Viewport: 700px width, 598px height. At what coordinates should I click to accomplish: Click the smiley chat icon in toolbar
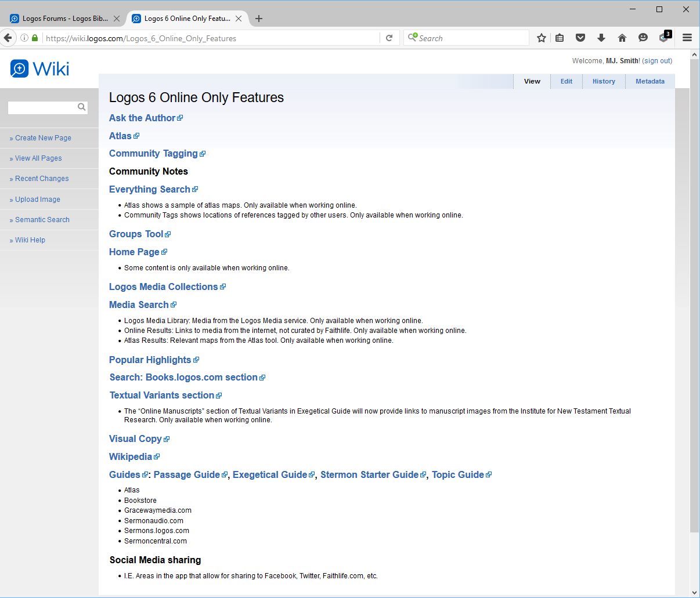click(x=643, y=38)
